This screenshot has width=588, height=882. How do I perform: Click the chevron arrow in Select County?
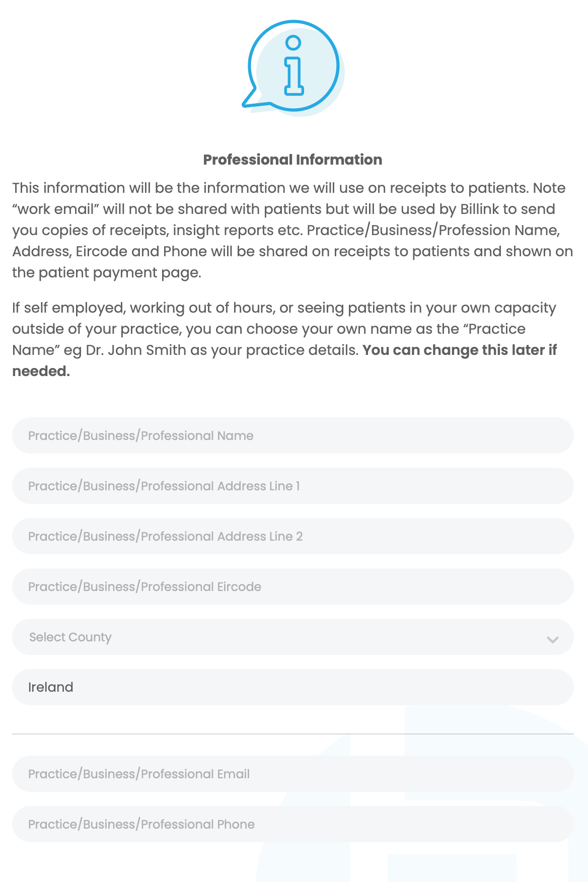pos(552,639)
